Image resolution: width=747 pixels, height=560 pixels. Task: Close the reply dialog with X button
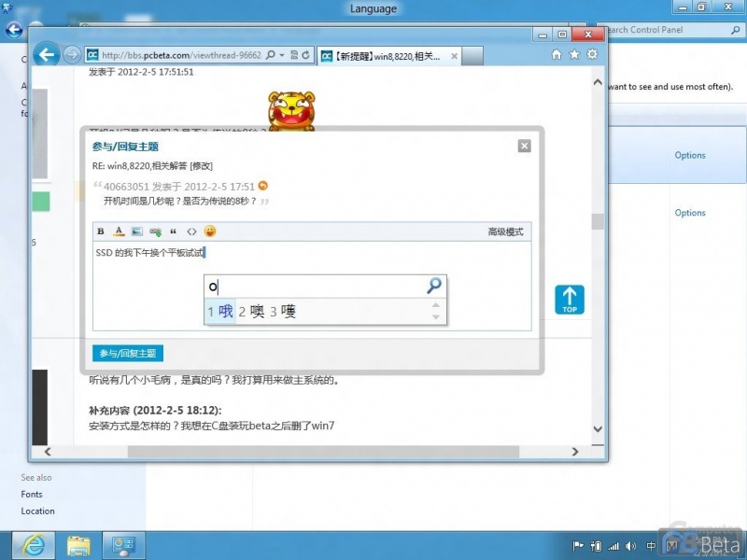[525, 146]
